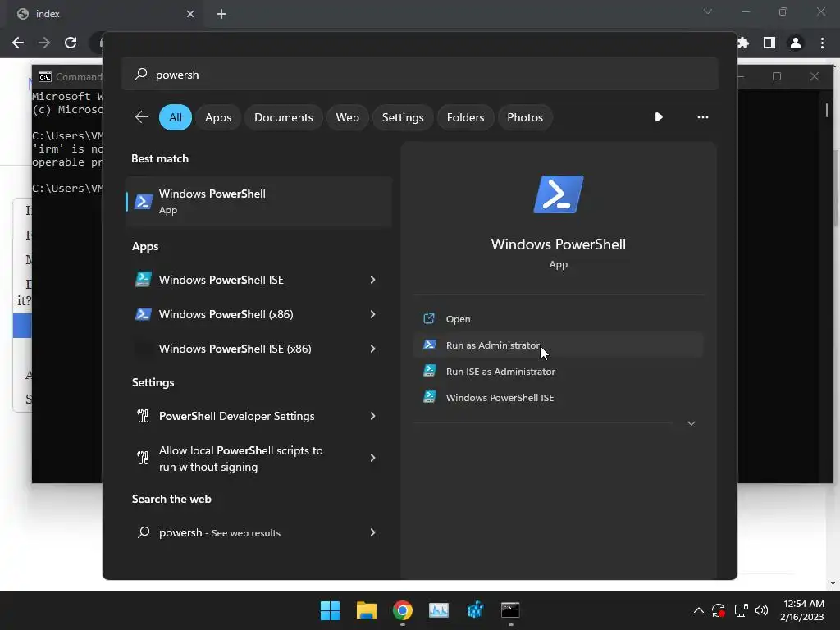Click the search box containing powersh
The height and width of the screenshot is (630, 840).
pyautogui.click(x=420, y=74)
